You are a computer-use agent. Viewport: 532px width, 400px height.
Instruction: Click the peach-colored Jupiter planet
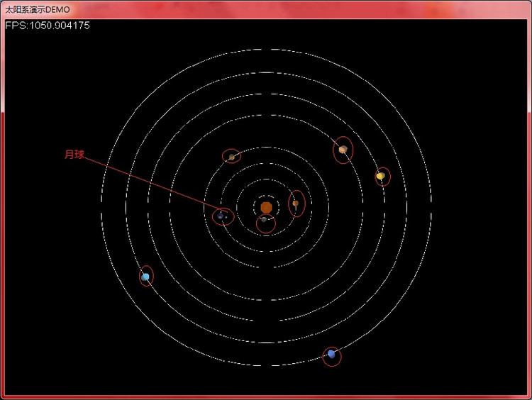click(343, 150)
